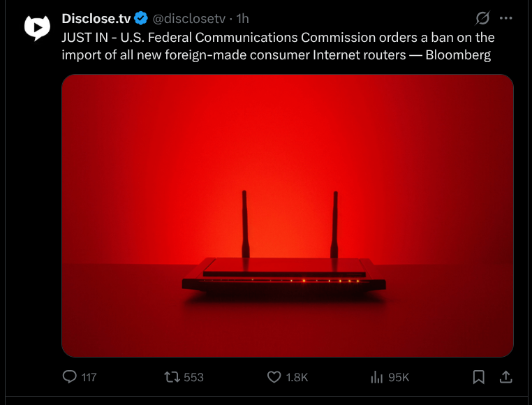This screenshot has width=532, height=405.
Task: Click the 117 replies count
Action: (x=89, y=377)
